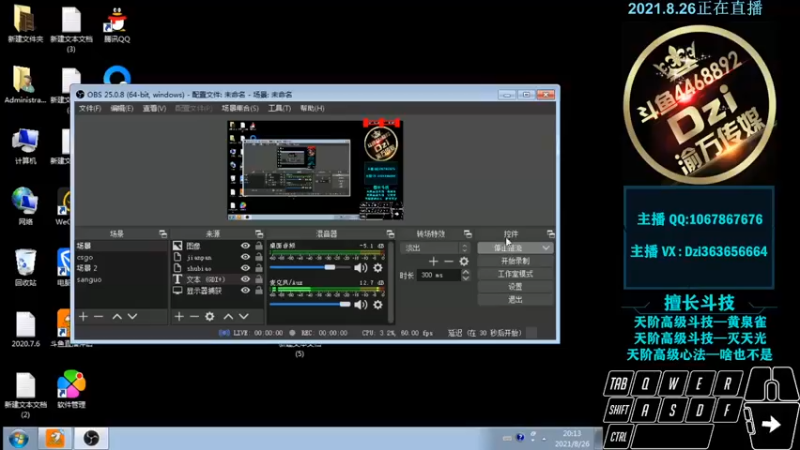Undock the 转场特效 panel with its float icon
The image size is (800, 450).
pyautogui.click(x=468, y=234)
